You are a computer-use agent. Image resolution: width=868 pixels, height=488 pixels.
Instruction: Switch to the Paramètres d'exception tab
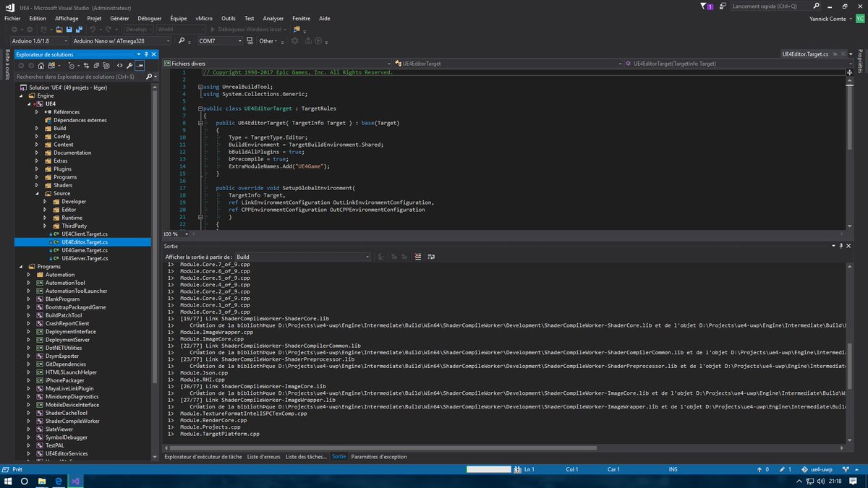tap(379, 457)
